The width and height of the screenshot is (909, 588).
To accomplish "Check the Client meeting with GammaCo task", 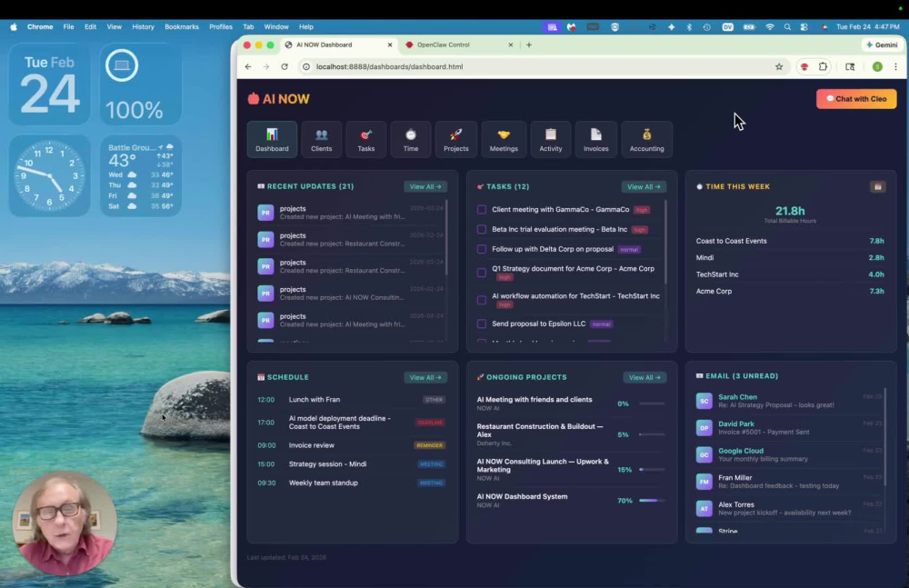I will pos(481,210).
